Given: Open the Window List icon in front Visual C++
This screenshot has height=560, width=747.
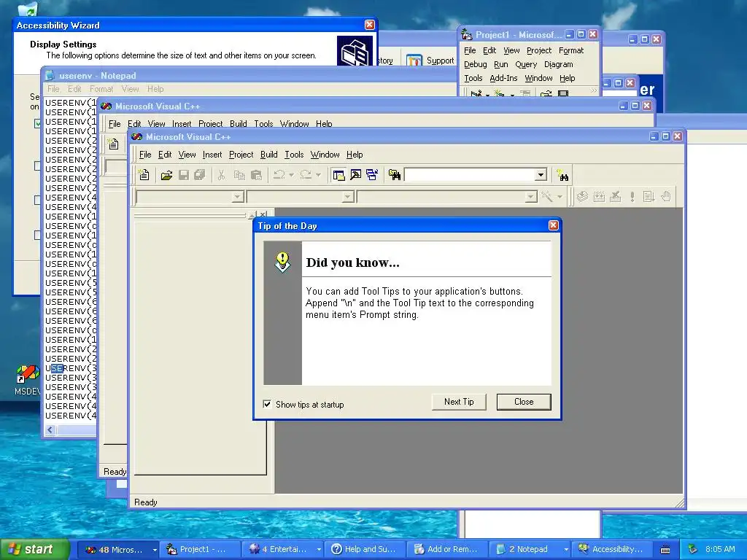Looking at the screenshot, I should pos(372,175).
